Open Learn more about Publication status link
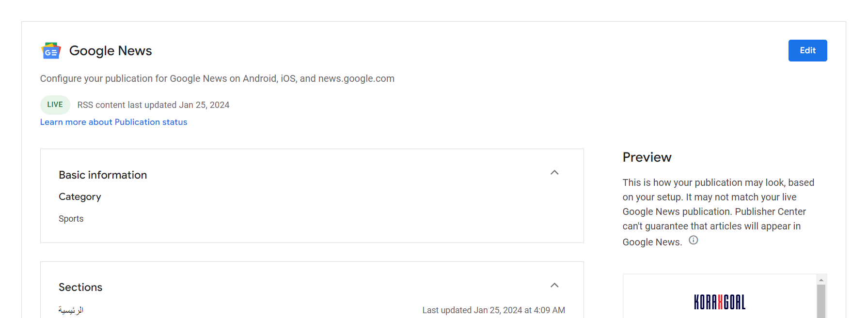This screenshot has height=318, width=868. [113, 122]
